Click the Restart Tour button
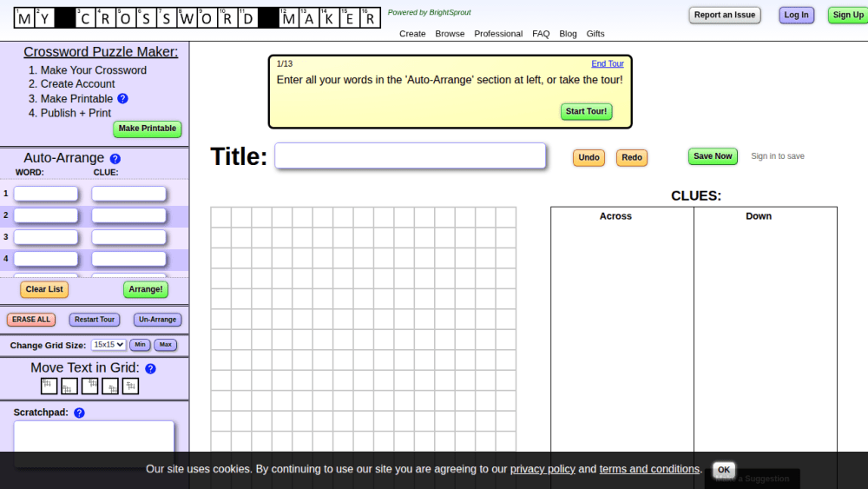The image size is (868, 489). (95, 320)
